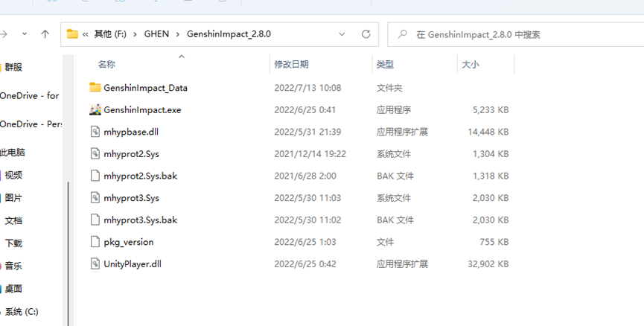Viewport: 644px width, 326px height.
Task: Open the recent locations dropdown arrow
Action: click(x=25, y=34)
